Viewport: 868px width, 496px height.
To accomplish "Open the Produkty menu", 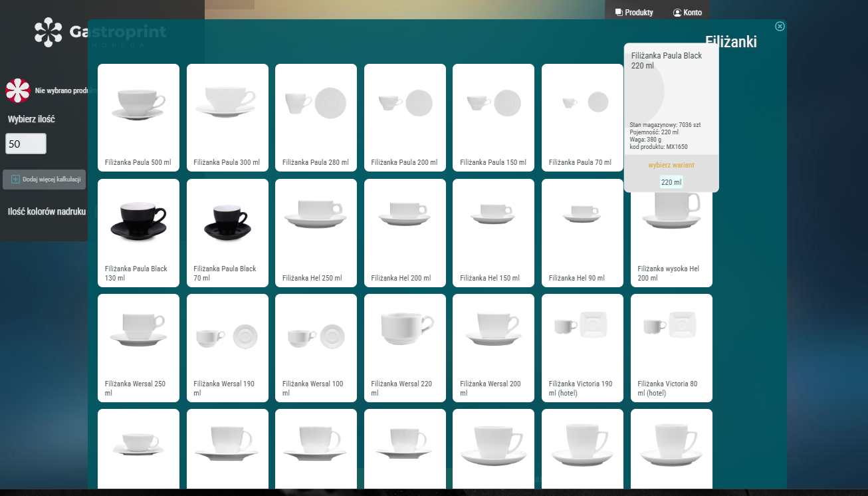I will (634, 13).
